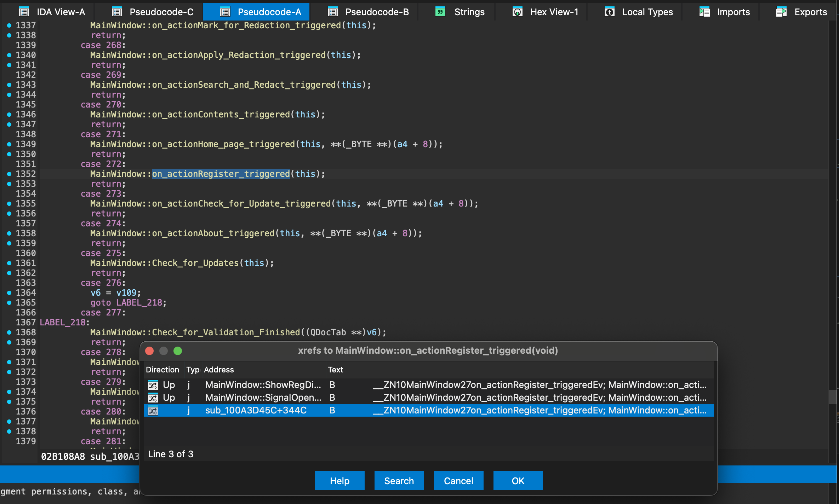
Task: Switch to Pseudocode-C tab
Action: (x=153, y=12)
